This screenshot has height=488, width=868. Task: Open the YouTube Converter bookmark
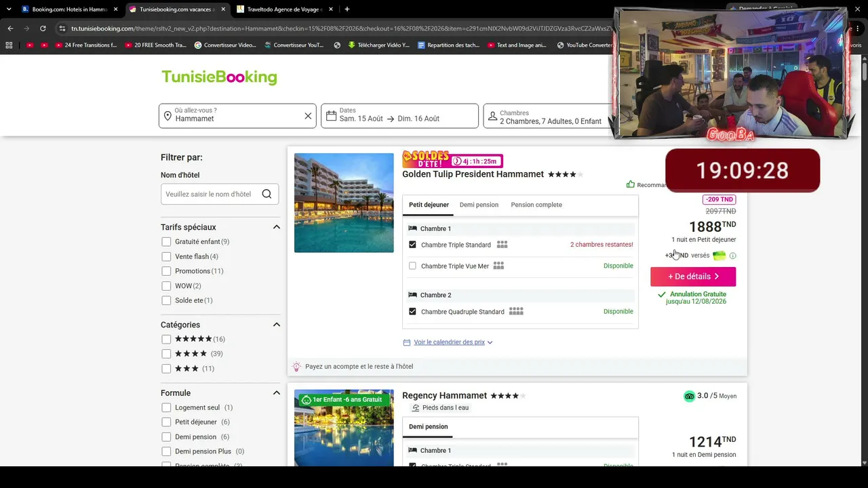(584, 45)
